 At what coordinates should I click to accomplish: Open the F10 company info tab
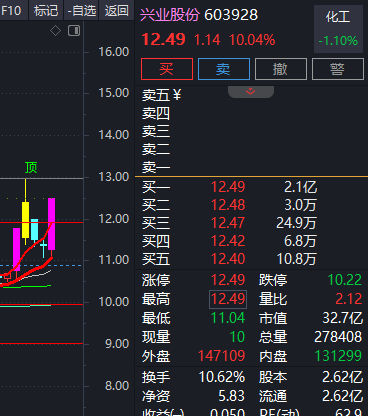(11, 11)
